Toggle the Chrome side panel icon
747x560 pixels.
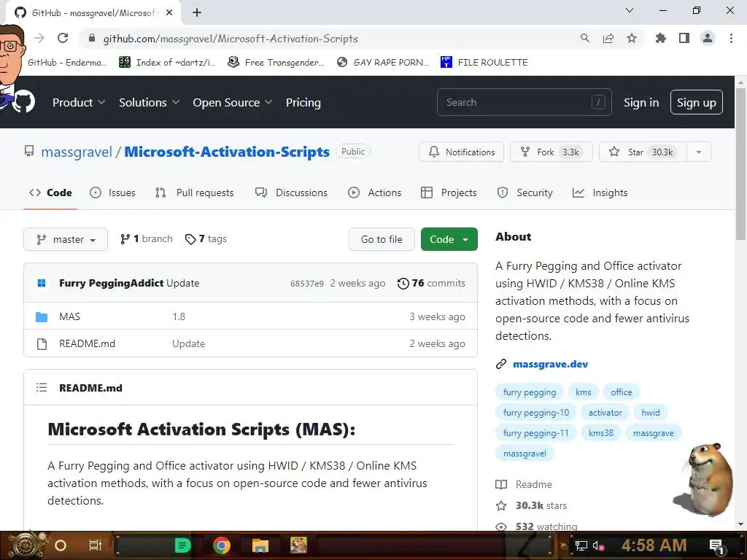tap(684, 38)
